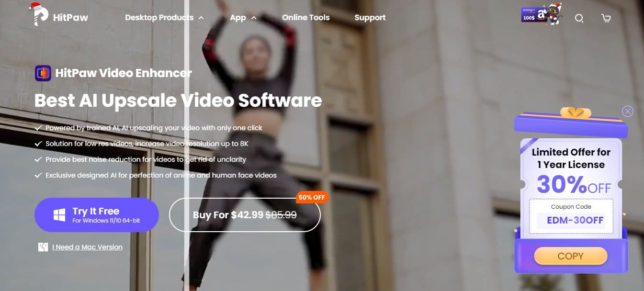Open the Online Tools menu item

coord(306,18)
